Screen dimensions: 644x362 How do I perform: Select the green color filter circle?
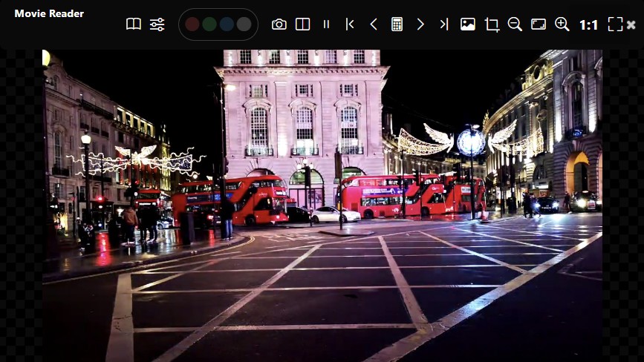(x=209, y=24)
